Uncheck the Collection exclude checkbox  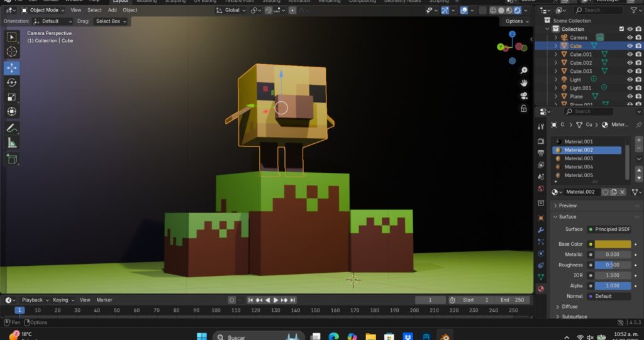pyautogui.click(x=621, y=29)
